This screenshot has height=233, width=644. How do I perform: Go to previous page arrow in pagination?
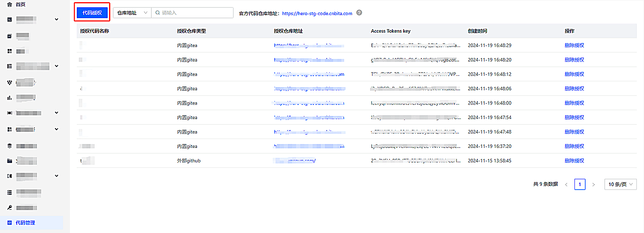566,184
